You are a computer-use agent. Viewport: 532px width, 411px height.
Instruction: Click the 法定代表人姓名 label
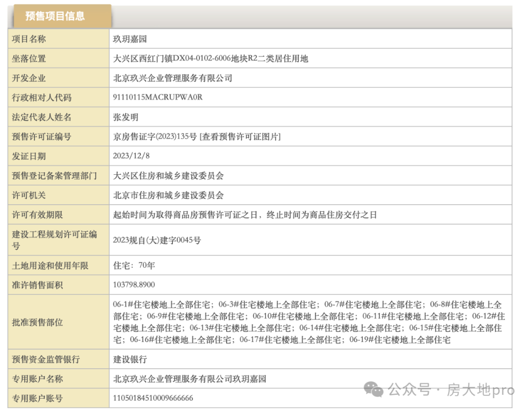click(42, 117)
